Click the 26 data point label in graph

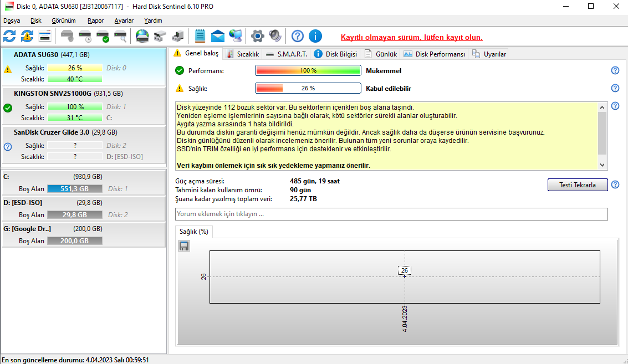tap(405, 270)
